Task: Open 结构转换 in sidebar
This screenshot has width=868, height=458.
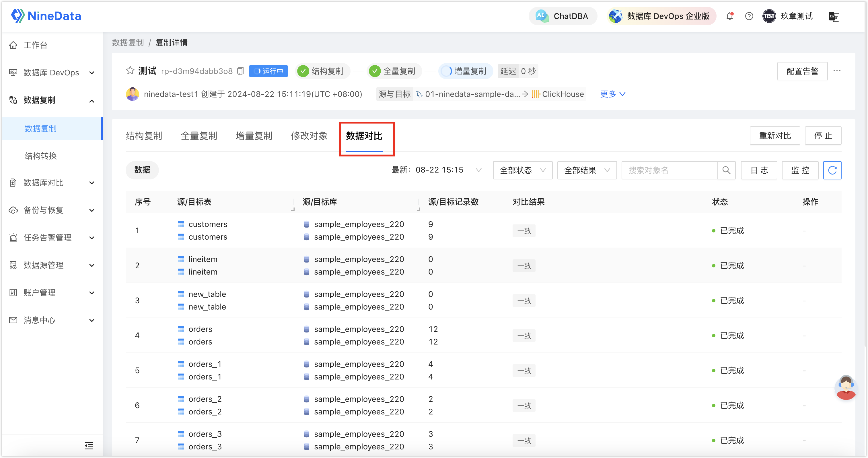Action: tap(41, 156)
